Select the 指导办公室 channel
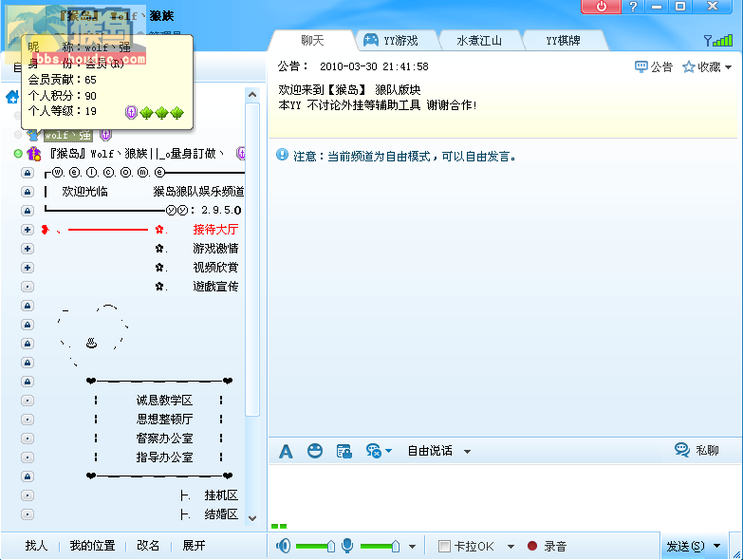Screen dimensions: 743x560 [x=164, y=457]
